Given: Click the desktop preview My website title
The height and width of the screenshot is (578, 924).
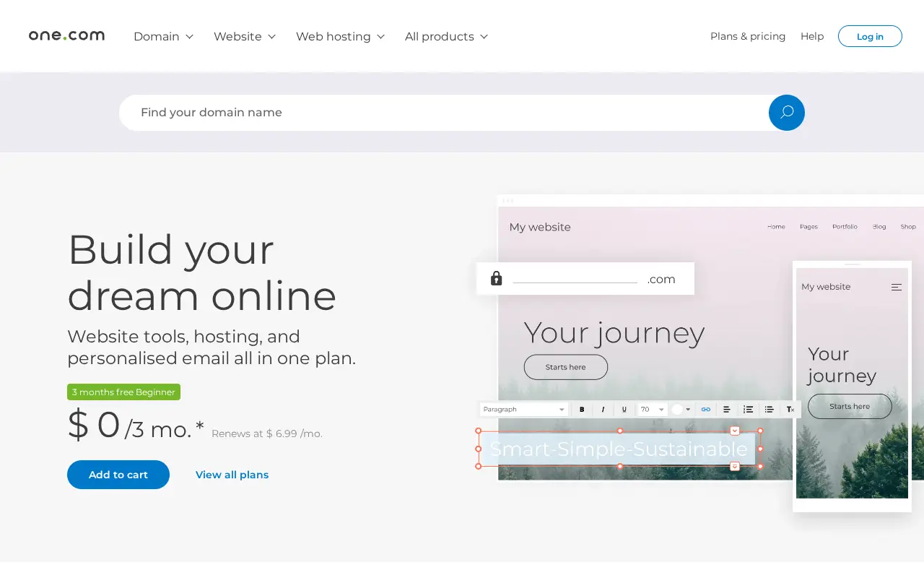Looking at the screenshot, I should pos(540,227).
